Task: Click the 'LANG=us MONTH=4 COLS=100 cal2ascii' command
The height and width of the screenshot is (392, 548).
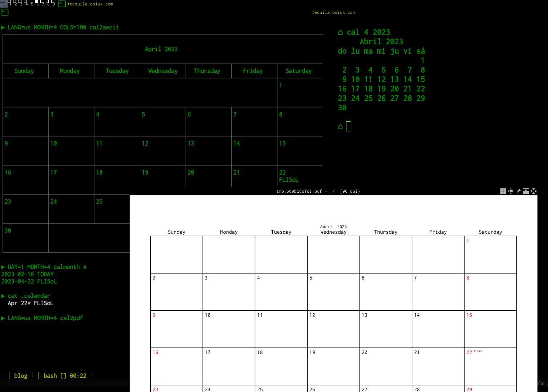Action: click(63, 27)
